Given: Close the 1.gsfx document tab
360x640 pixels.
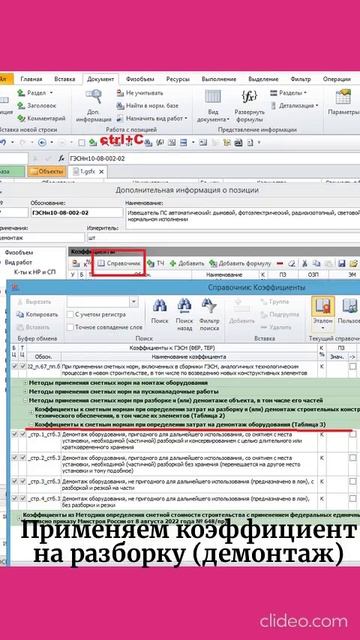Looking at the screenshot, I should (x=102, y=171).
